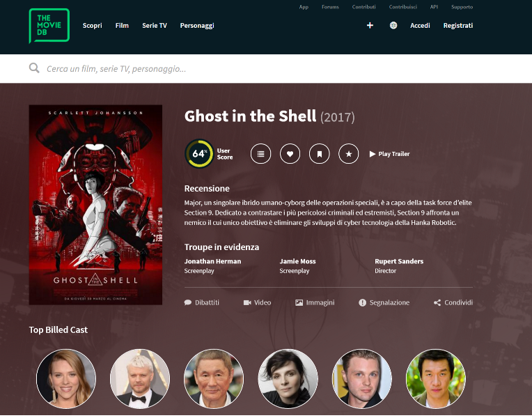Open the black-and-white woman cast photo
Image resolution: width=532 pixels, height=418 pixels.
[288, 378]
